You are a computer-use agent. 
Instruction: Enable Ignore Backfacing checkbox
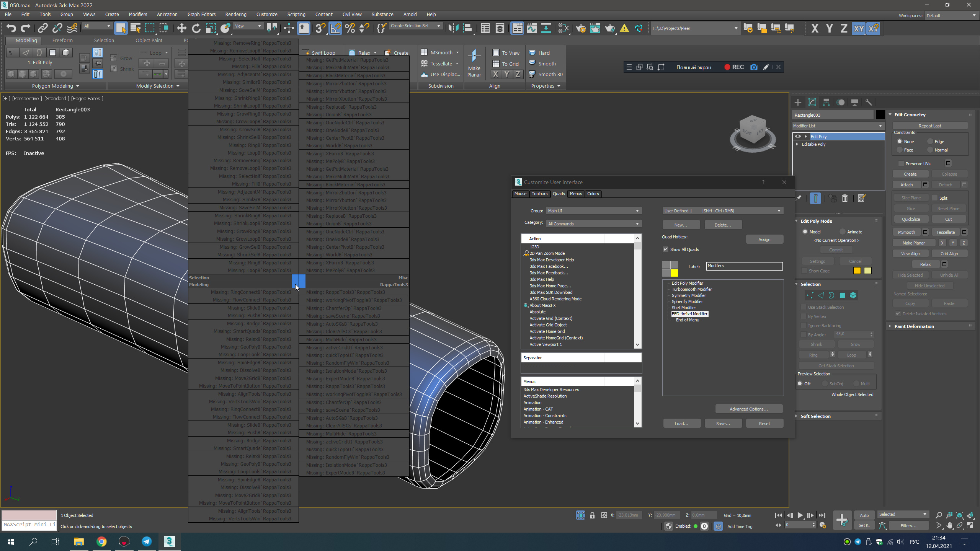click(804, 326)
